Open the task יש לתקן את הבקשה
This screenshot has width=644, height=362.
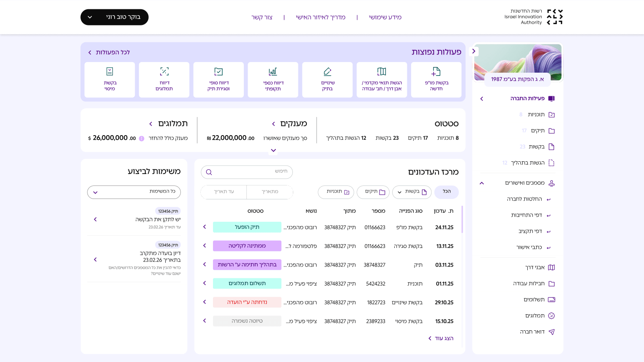pos(134,219)
